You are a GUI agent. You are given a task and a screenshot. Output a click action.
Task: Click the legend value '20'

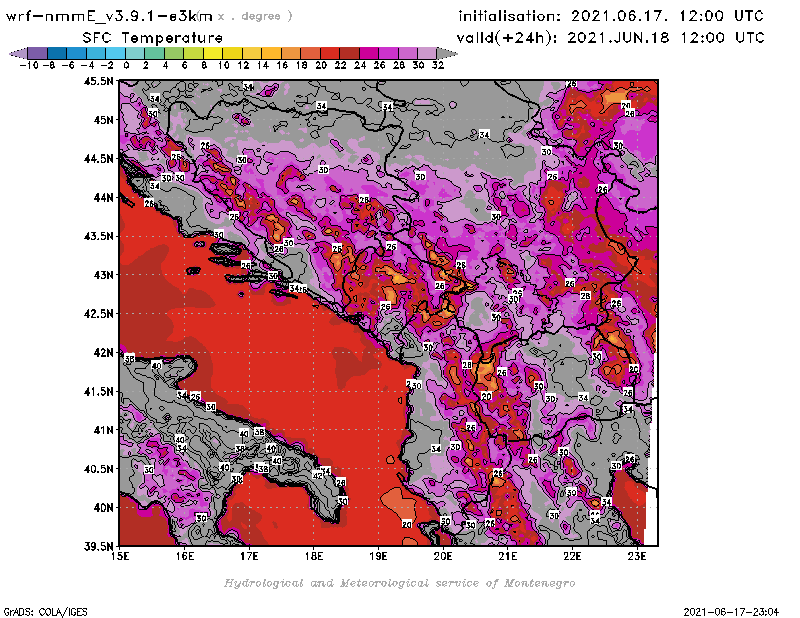tap(321, 65)
